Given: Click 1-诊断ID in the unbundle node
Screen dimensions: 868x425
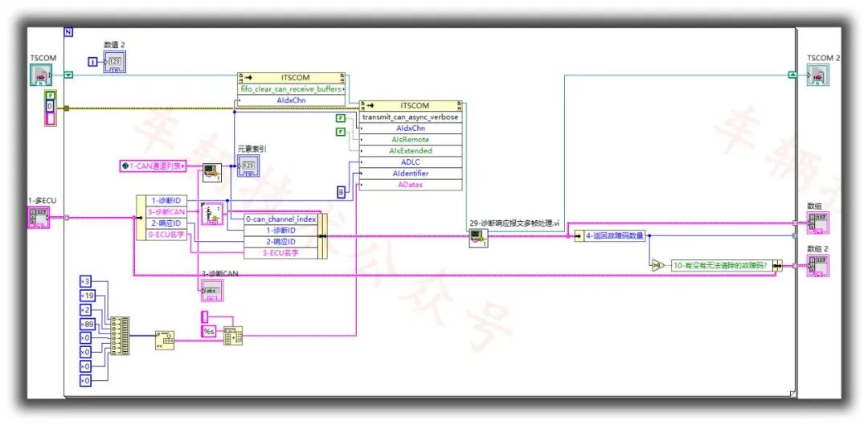Looking at the screenshot, I should (166, 200).
